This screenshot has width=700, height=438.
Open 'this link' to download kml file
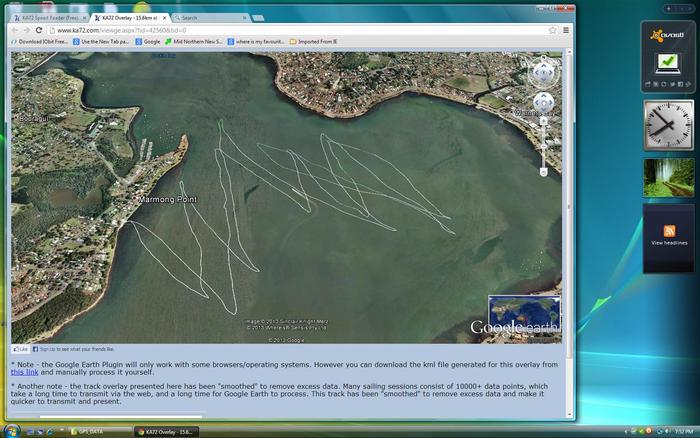click(x=24, y=372)
